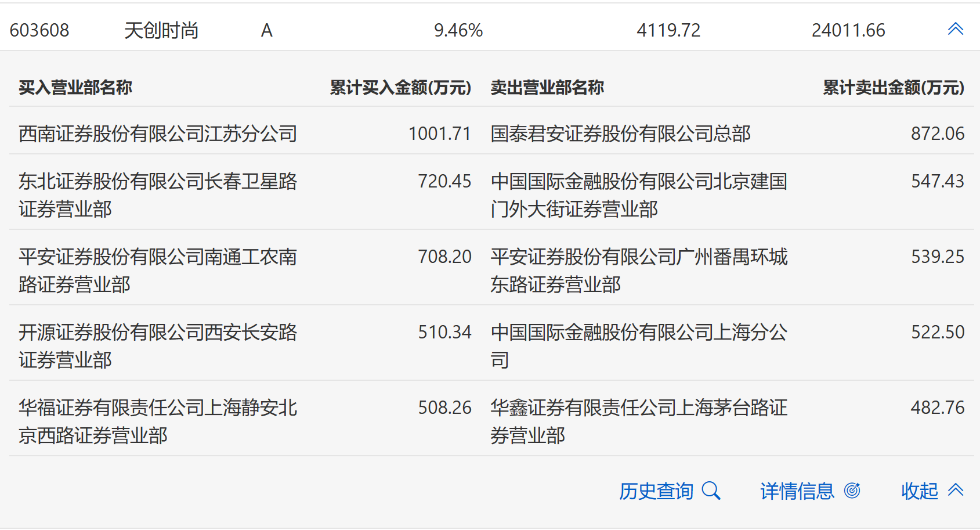This screenshot has width=980, height=530.
Task: Click the 9.46% change value
Action: 458,30
